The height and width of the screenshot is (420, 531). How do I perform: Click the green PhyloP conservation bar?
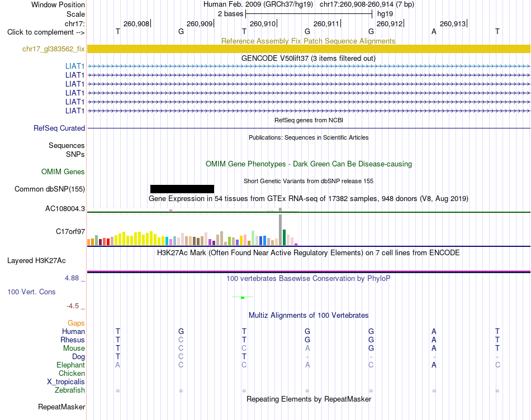pyautogui.click(x=243, y=298)
